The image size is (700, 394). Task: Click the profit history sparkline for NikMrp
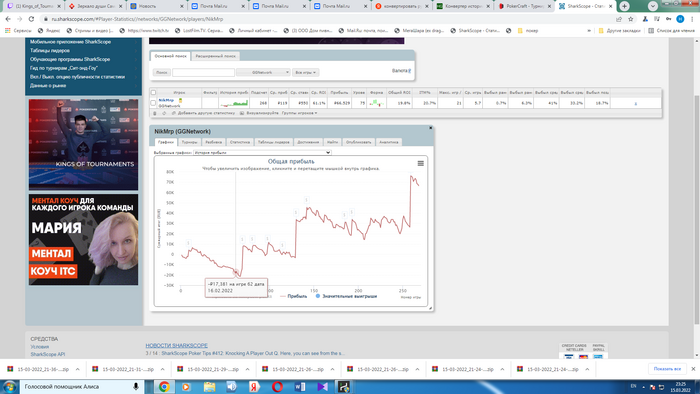pyautogui.click(x=234, y=103)
